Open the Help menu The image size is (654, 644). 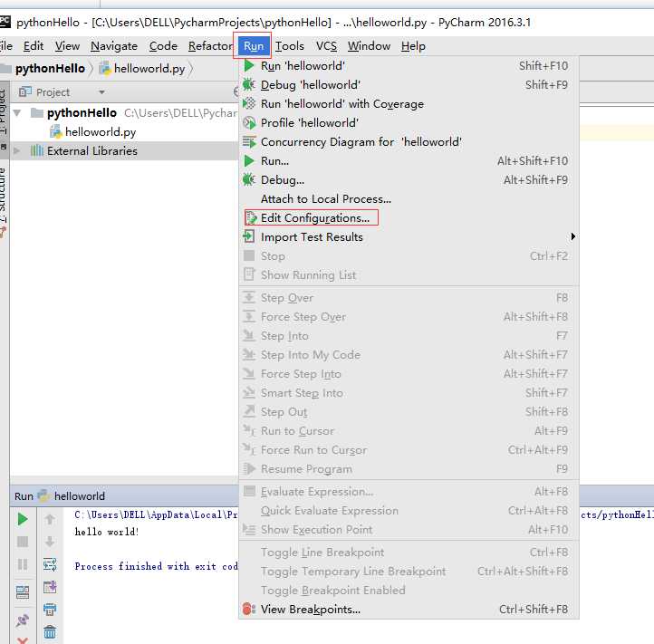tap(413, 46)
